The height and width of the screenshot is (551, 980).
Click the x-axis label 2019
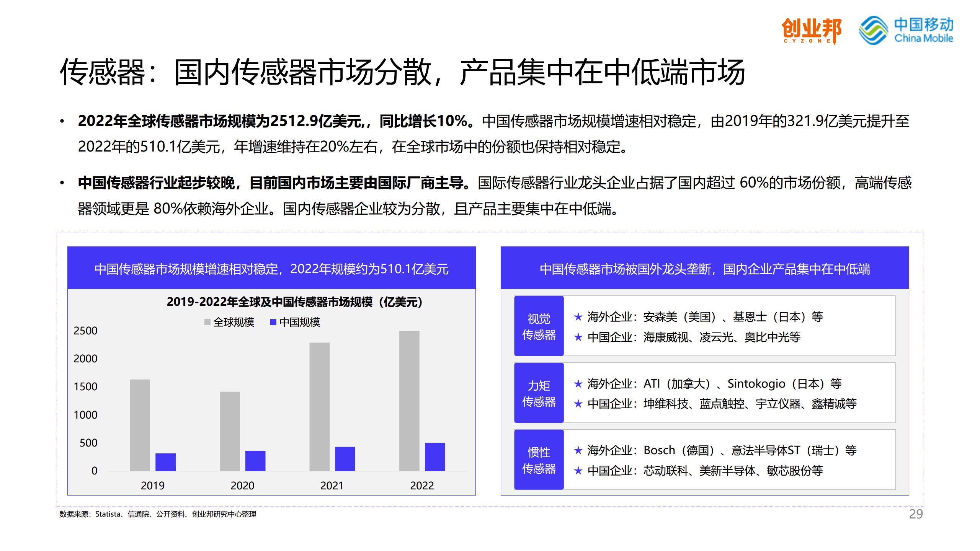click(x=153, y=486)
